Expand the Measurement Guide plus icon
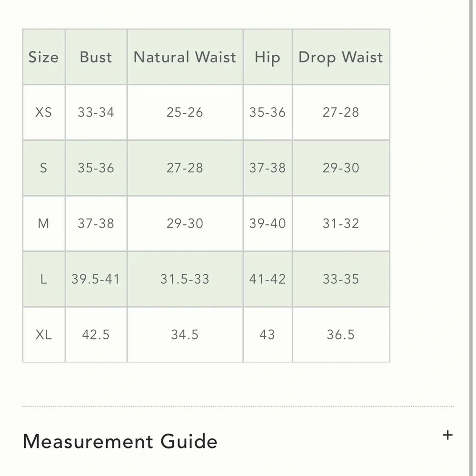This screenshot has height=476, width=476. (x=447, y=435)
